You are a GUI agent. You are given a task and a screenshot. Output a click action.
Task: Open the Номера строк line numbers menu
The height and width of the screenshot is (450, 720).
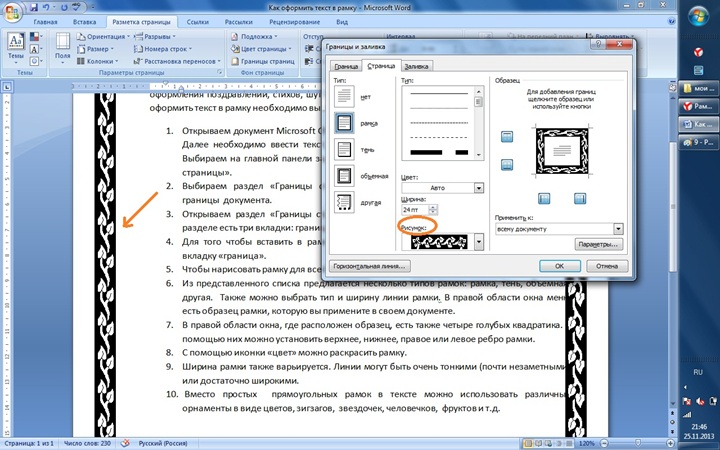point(163,49)
